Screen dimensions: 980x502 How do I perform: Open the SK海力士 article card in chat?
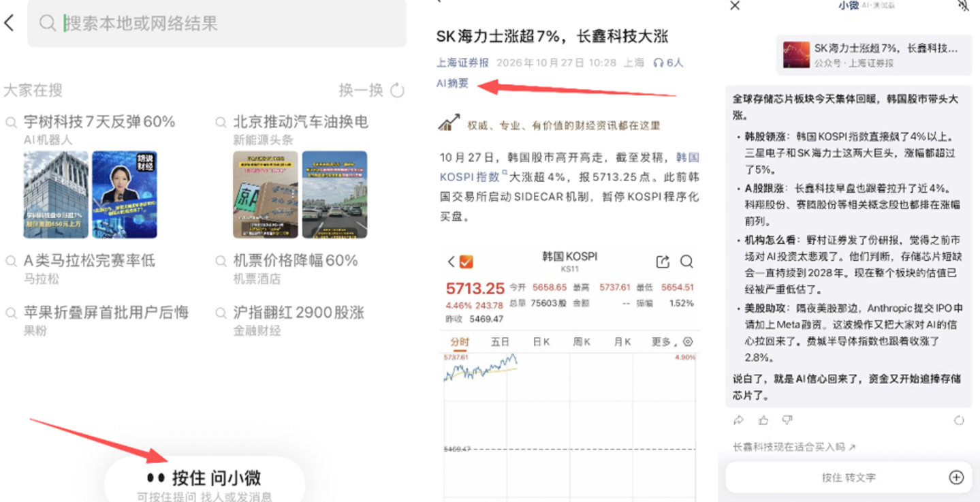[874, 54]
